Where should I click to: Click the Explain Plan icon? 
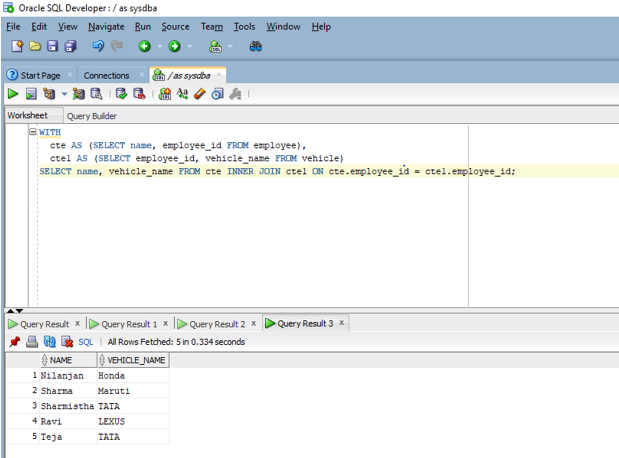[49, 94]
